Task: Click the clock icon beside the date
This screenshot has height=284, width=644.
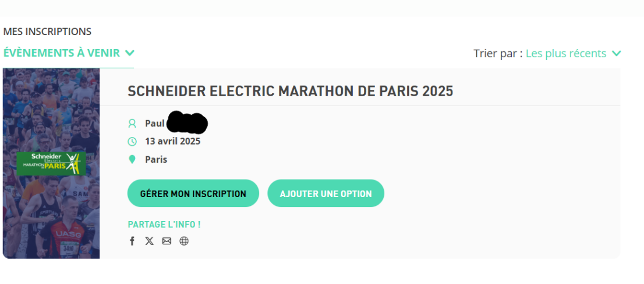Action: tap(132, 142)
